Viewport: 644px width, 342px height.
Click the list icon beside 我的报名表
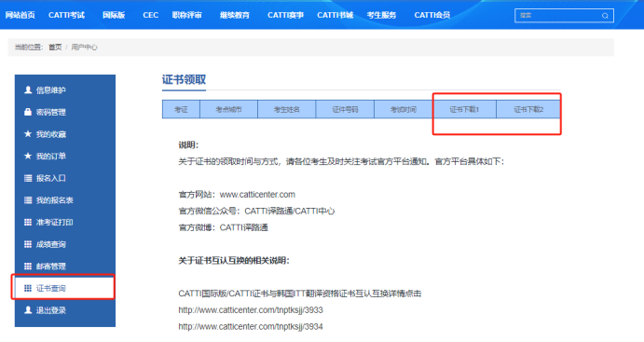(28, 200)
